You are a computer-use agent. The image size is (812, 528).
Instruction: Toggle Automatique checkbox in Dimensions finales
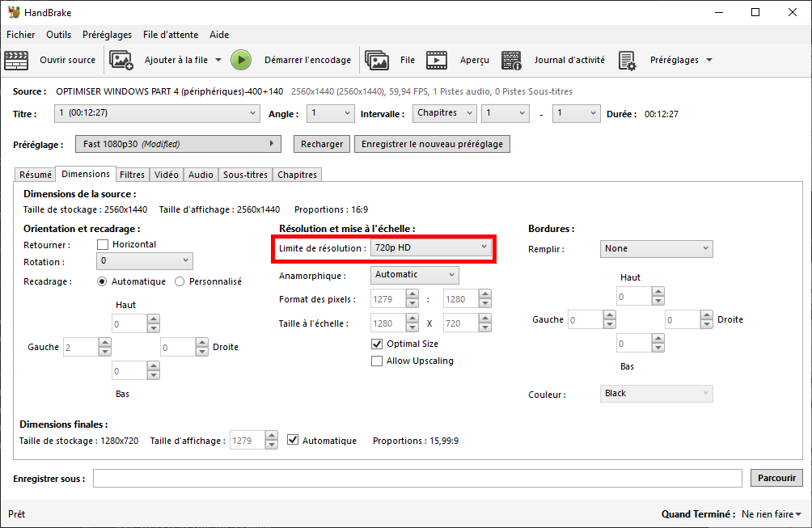293,440
